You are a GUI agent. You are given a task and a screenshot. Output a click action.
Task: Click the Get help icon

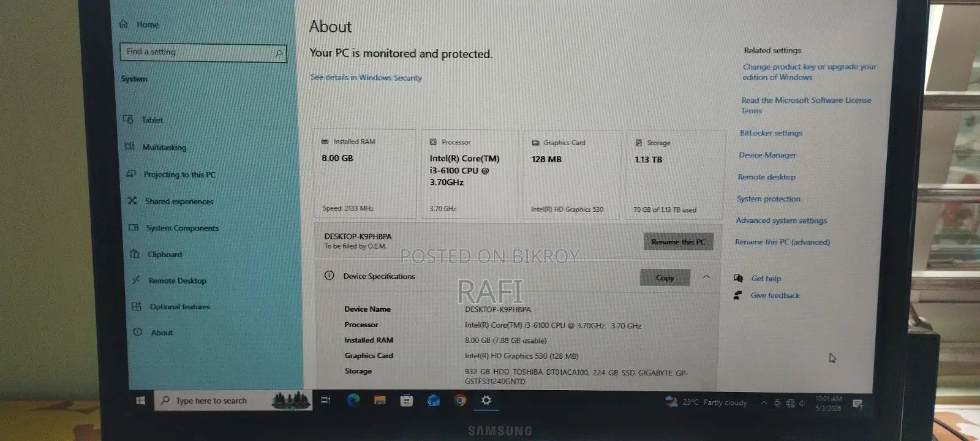[738, 278]
